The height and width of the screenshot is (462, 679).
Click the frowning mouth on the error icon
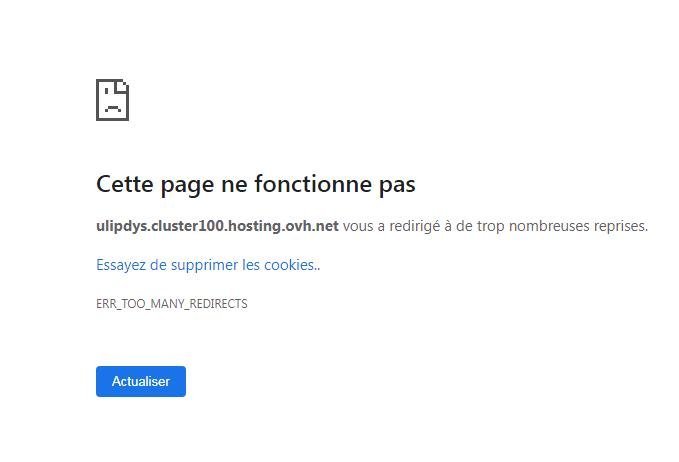click(113, 108)
